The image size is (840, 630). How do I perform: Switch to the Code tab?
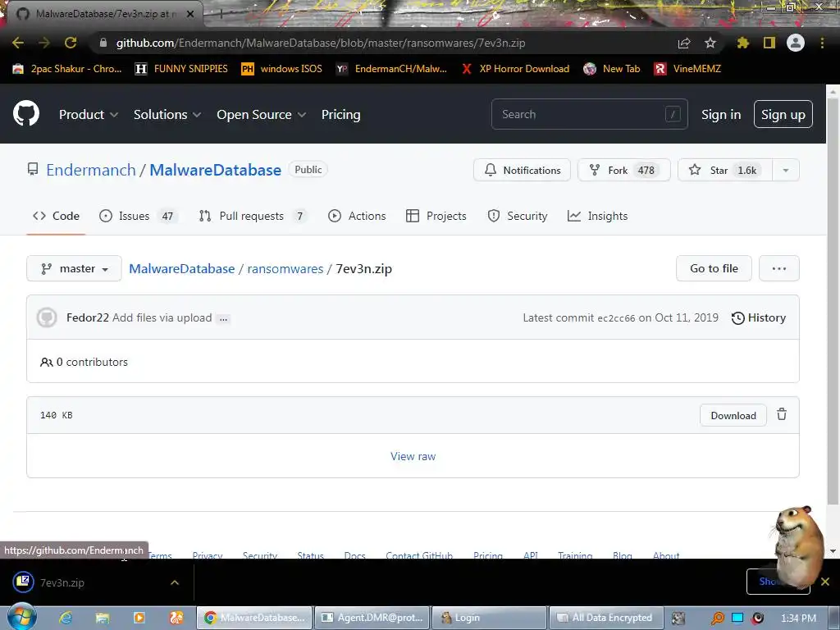point(56,216)
